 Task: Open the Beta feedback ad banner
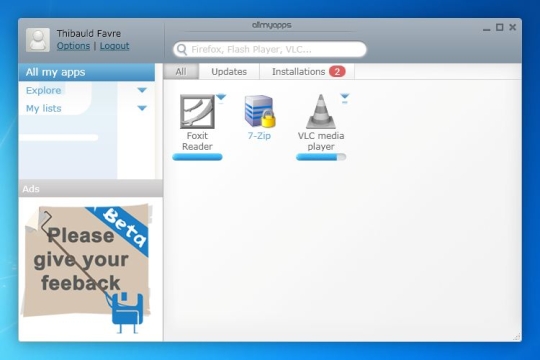tap(87, 269)
